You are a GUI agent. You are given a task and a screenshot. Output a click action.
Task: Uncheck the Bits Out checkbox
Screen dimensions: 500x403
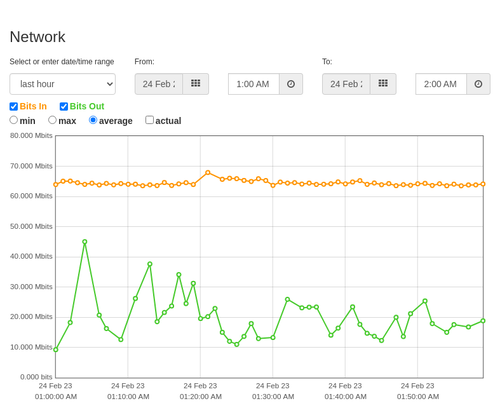pos(64,106)
